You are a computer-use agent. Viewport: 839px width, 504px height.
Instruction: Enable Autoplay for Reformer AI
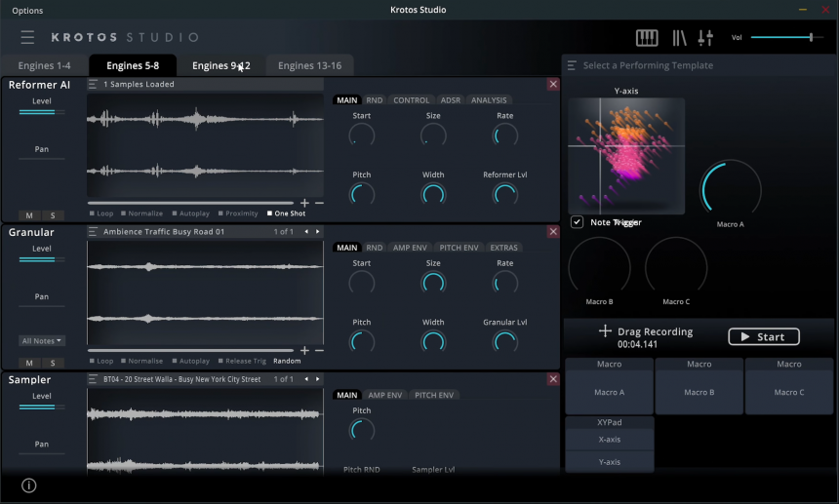click(190, 213)
